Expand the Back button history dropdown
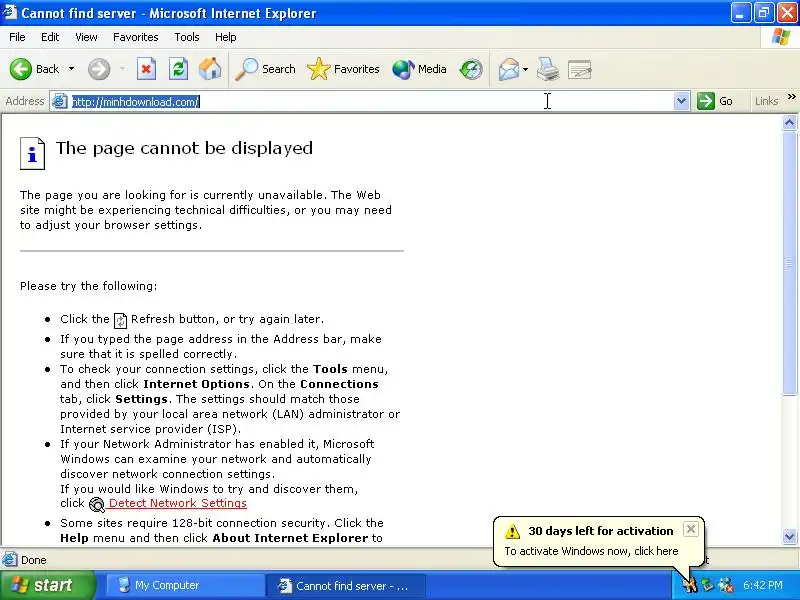 (71, 69)
